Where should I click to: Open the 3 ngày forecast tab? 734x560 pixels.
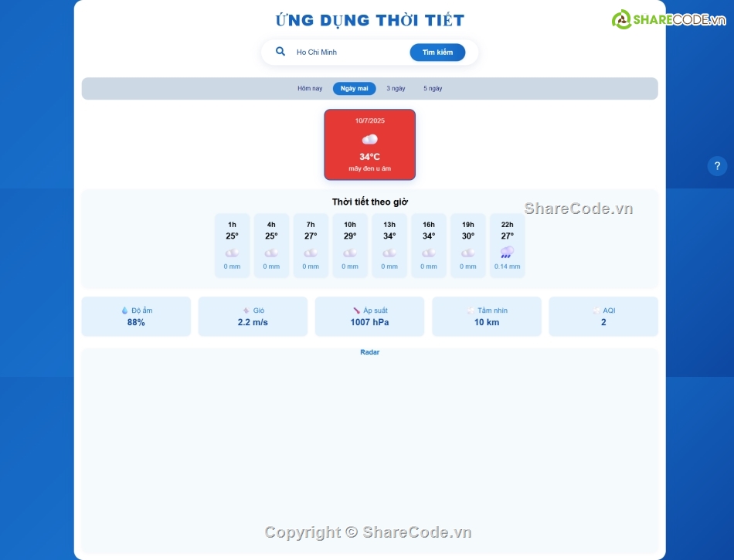point(396,88)
